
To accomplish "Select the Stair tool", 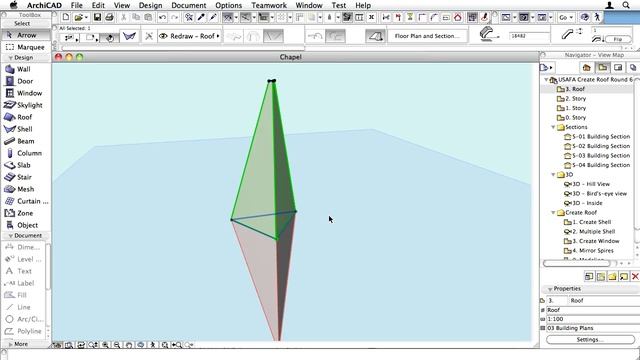I will [25, 177].
